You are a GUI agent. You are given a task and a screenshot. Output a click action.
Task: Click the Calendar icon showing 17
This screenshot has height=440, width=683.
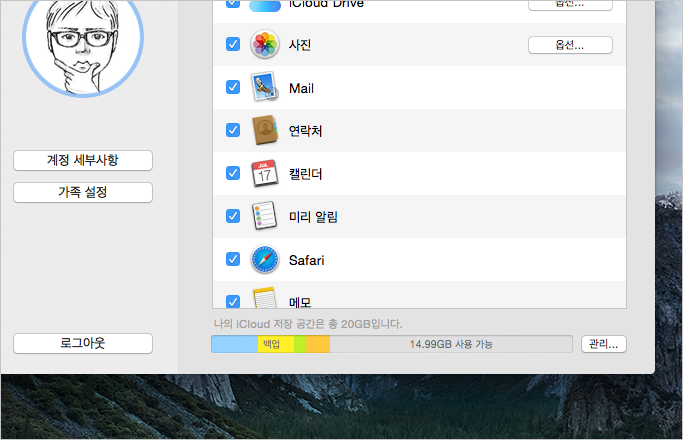pos(264,173)
